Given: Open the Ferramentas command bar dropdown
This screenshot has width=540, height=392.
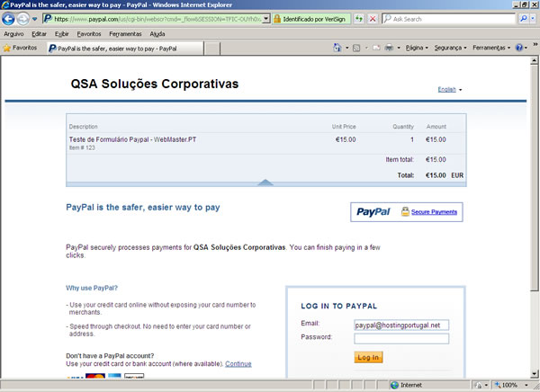Looking at the screenshot, I should (x=491, y=48).
